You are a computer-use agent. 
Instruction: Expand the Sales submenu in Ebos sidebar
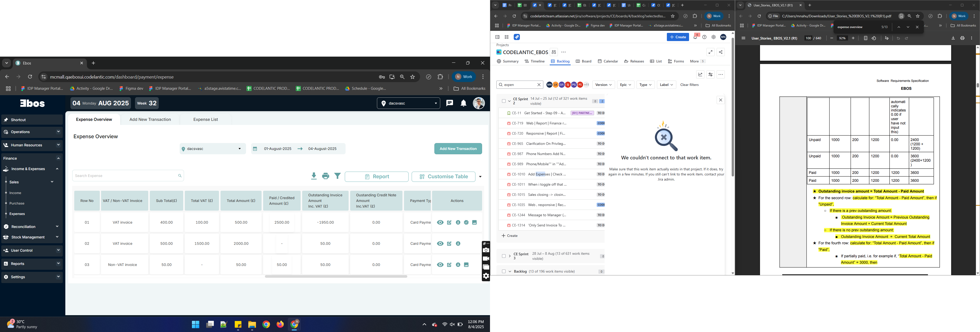tap(32, 182)
